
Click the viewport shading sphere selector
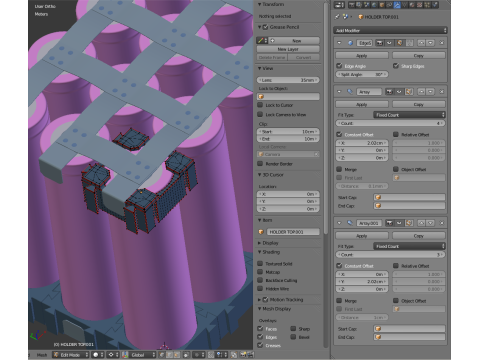[x=97, y=355]
